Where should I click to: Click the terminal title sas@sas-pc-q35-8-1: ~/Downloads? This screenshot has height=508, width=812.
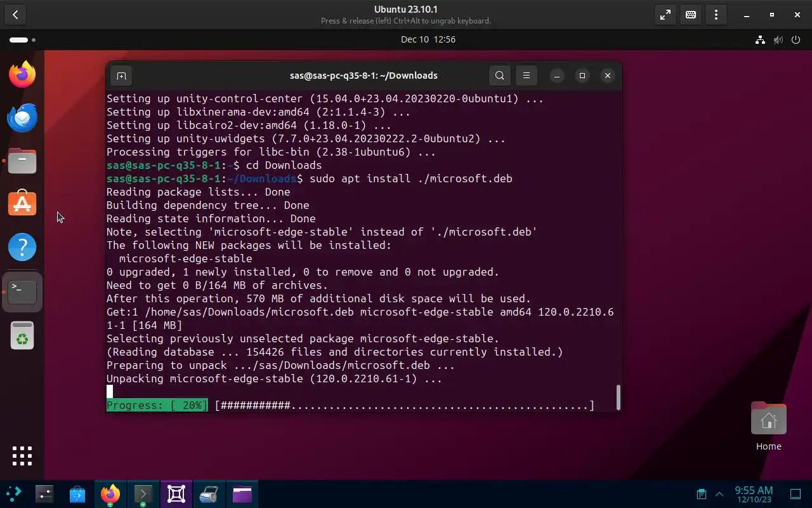point(363,76)
